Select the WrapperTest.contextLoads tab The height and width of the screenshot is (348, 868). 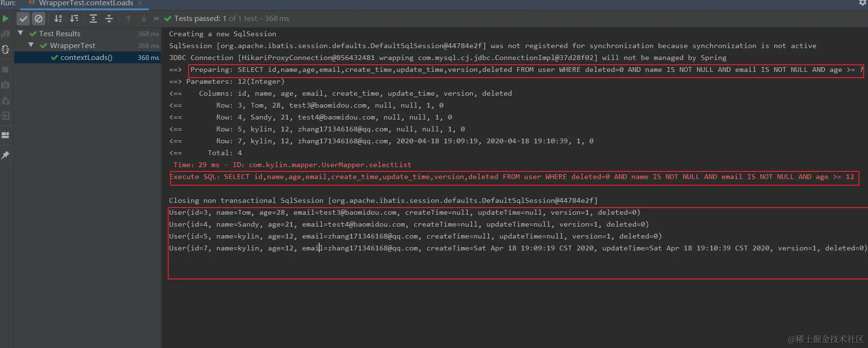click(x=86, y=3)
